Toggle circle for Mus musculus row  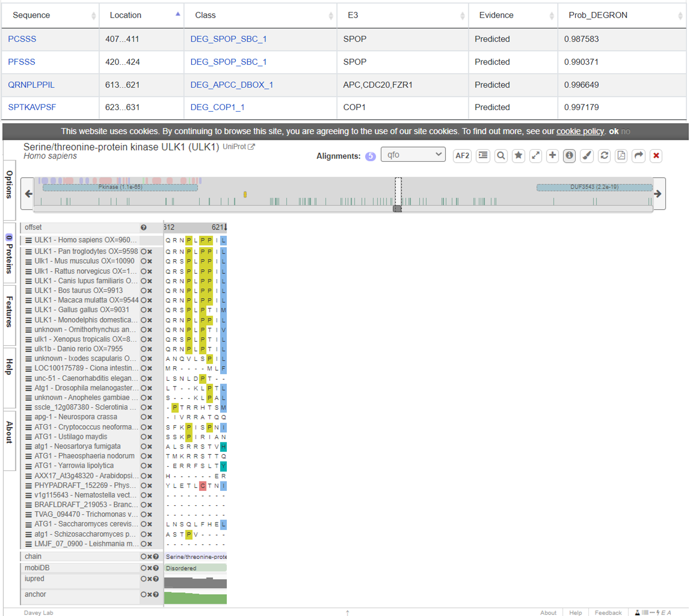(143, 261)
